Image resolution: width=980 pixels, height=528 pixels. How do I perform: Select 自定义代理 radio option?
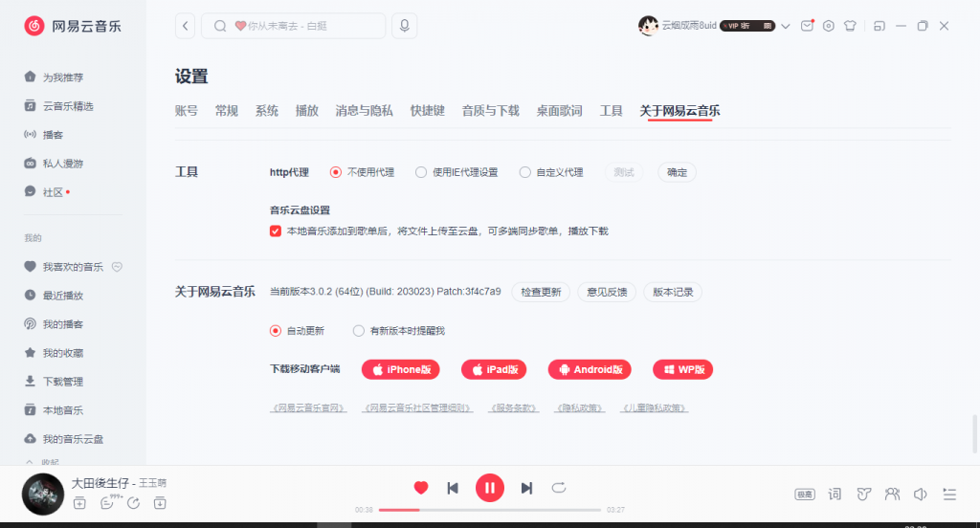[x=525, y=172]
